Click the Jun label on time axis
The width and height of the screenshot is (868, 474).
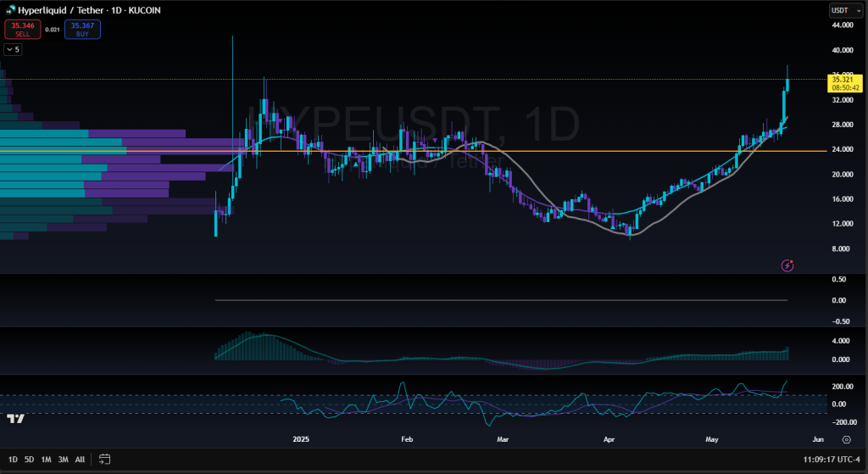pos(818,440)
